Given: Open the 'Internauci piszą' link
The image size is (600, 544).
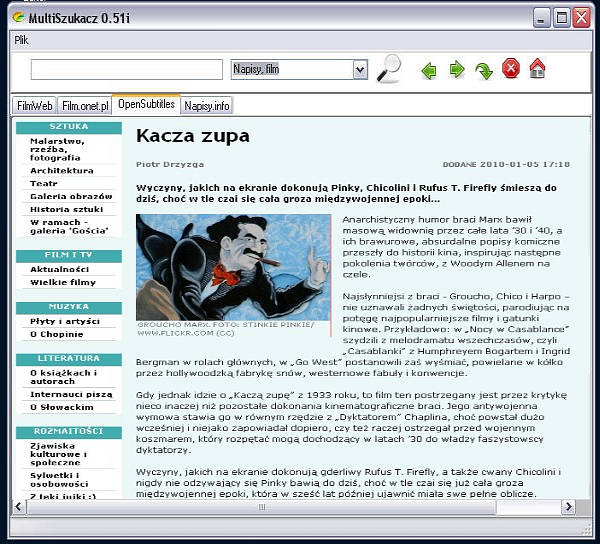Looking at the screenshot, I should (x=71, y=394).
